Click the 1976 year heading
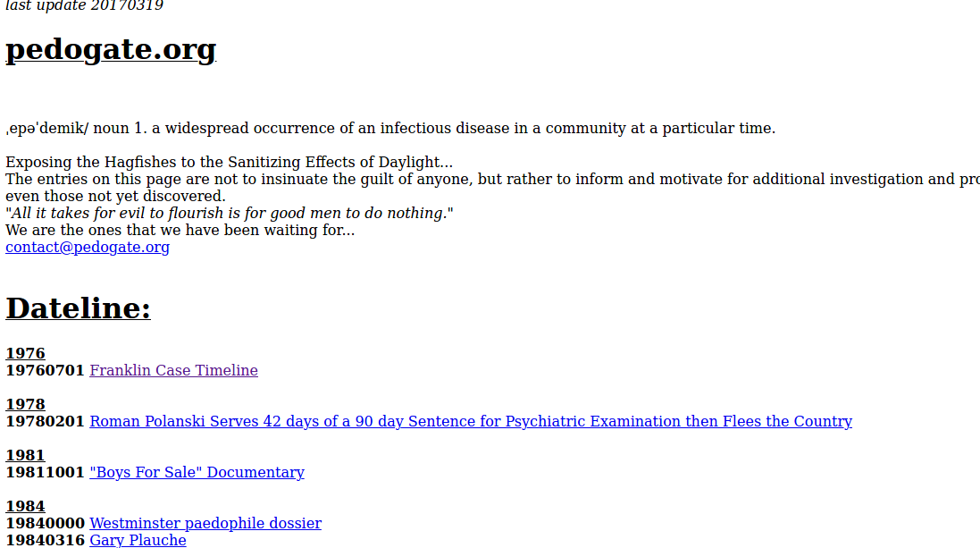Viewport: 980px width, 548px height. (x=25, y=353)
